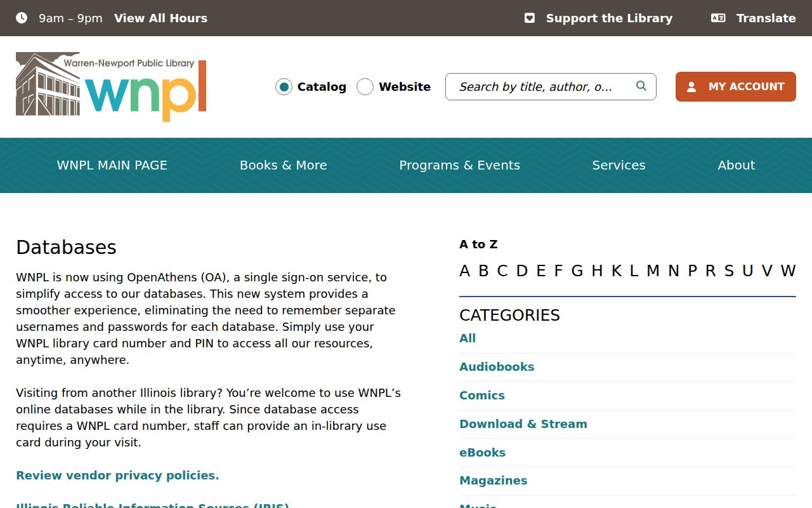Filter databases by letter R
This screenshot has height=508, width=812.
coord(710,271)
